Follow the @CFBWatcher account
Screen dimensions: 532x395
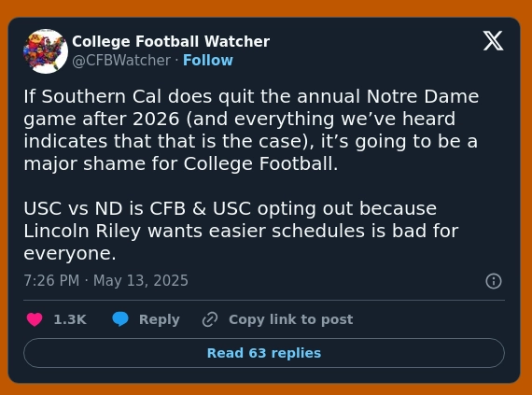[x=208, y=60]
